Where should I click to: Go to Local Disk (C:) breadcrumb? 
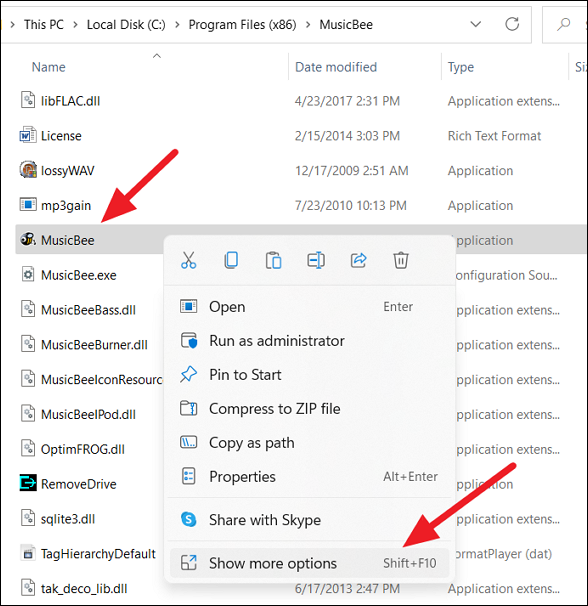pos(126,25)
